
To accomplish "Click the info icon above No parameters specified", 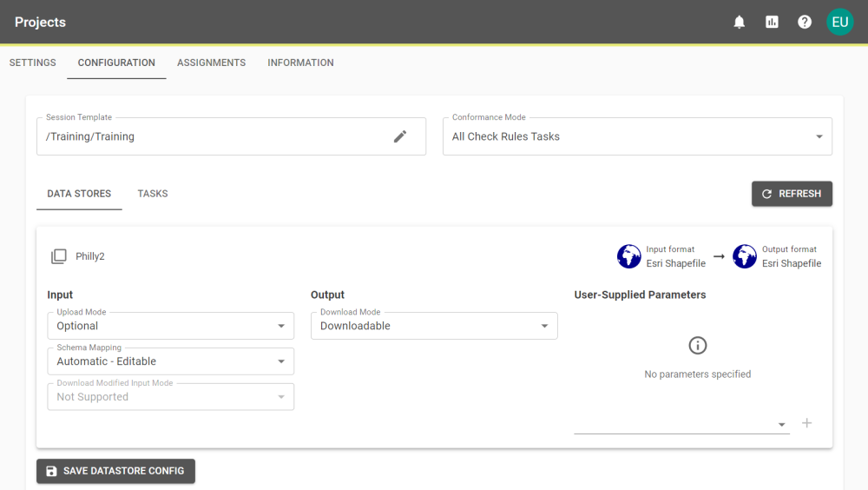I will [x=697, y=346].
